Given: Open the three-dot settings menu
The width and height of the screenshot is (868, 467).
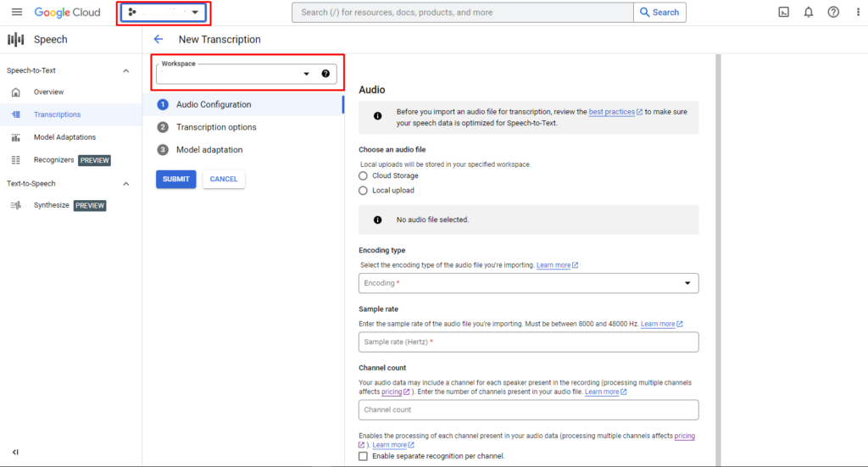Looking at the screenshot, I should [x=858, y=12].
